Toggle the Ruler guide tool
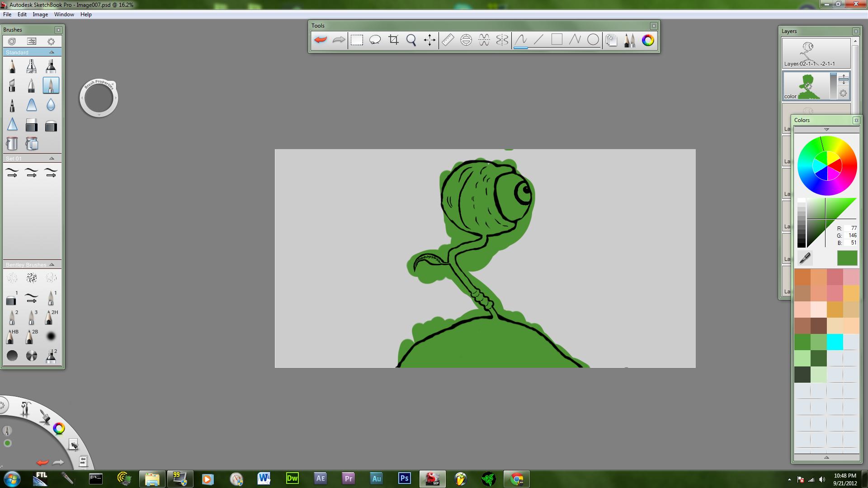The image size is (868, 488). [448, 40]
